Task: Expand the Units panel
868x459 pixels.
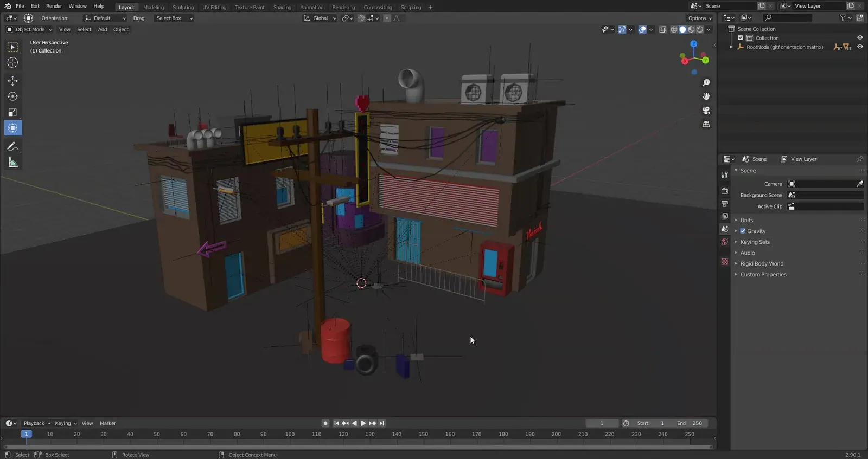Action: pyautogui.click(x=746, y=220)
